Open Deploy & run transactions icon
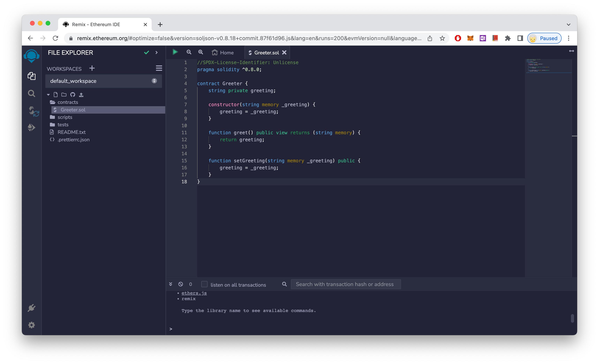 click(x=32, y=127)
